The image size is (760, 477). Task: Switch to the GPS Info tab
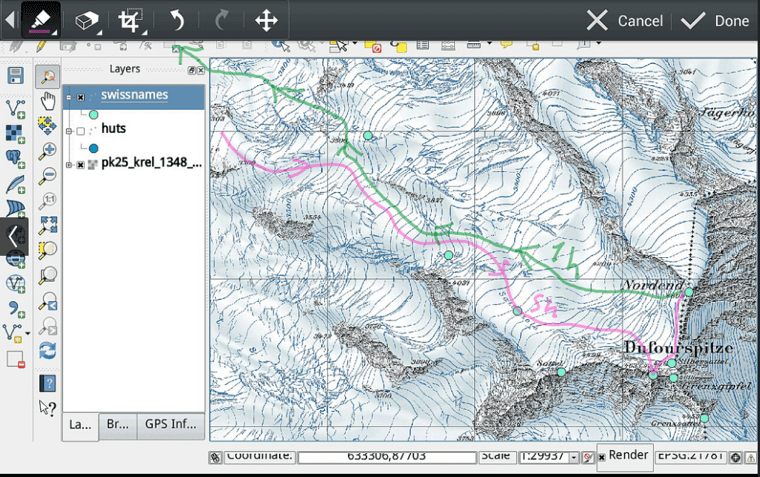coord(168,425)
